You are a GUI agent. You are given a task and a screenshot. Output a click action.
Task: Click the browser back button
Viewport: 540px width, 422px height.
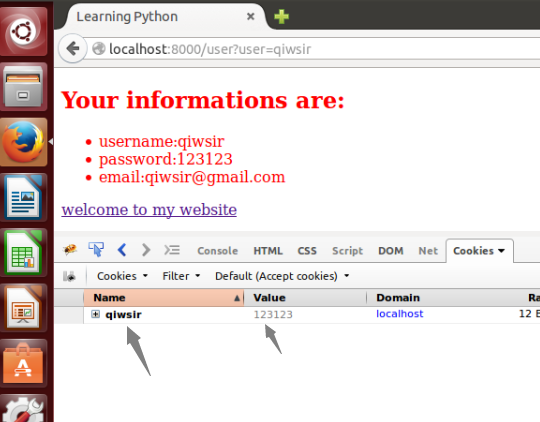(x=73, y=49)
